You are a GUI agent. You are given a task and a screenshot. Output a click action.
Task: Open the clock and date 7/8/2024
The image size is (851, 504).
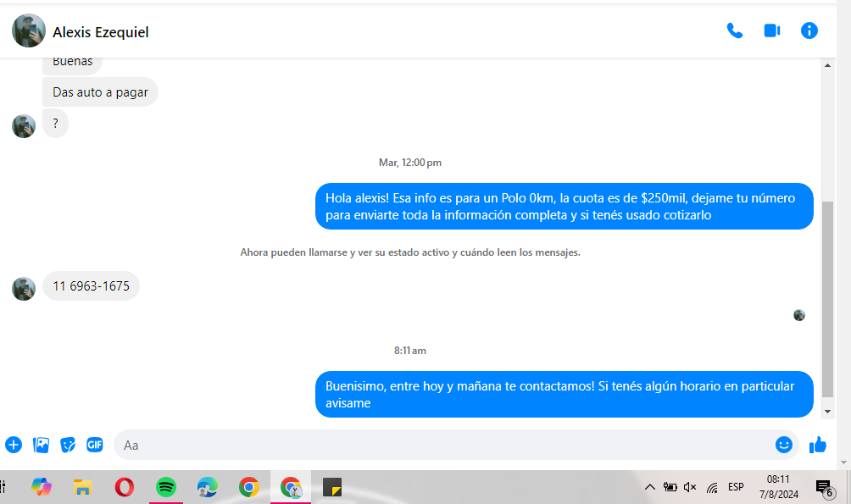click(x=779, y=487)
